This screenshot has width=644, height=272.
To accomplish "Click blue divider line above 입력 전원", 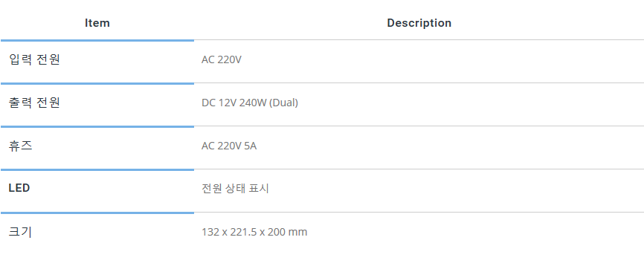I will 97,41.
